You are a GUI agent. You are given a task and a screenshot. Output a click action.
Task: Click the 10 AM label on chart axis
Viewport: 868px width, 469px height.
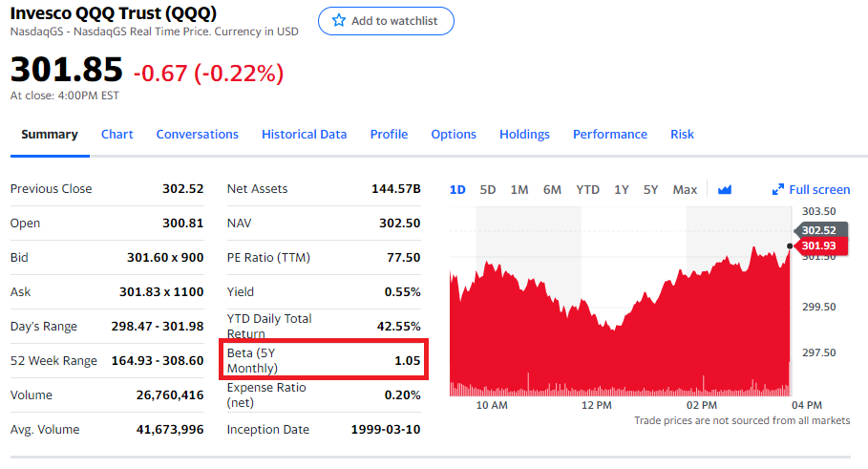(492, 405)
